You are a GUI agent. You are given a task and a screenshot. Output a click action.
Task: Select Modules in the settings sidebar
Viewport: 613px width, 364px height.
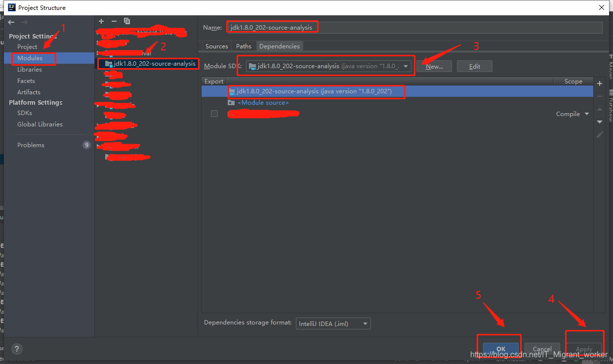(x=30, y=58)
